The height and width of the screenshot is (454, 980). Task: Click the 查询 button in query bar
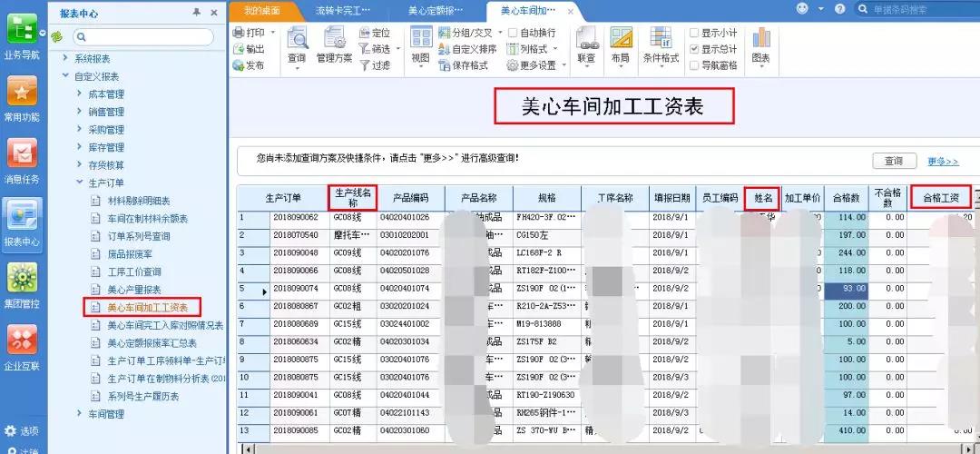pyautogui.click(x=894, y=161)
